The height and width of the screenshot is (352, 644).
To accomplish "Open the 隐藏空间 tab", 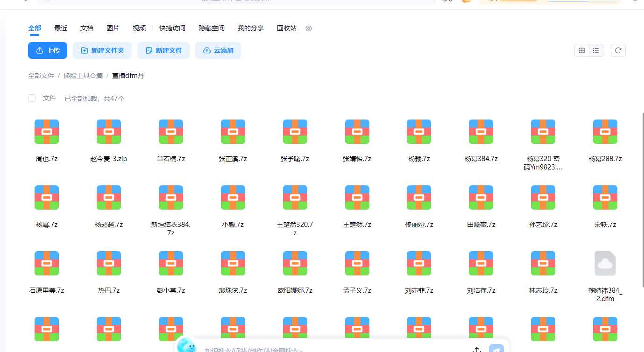I will tap(212, 28).
